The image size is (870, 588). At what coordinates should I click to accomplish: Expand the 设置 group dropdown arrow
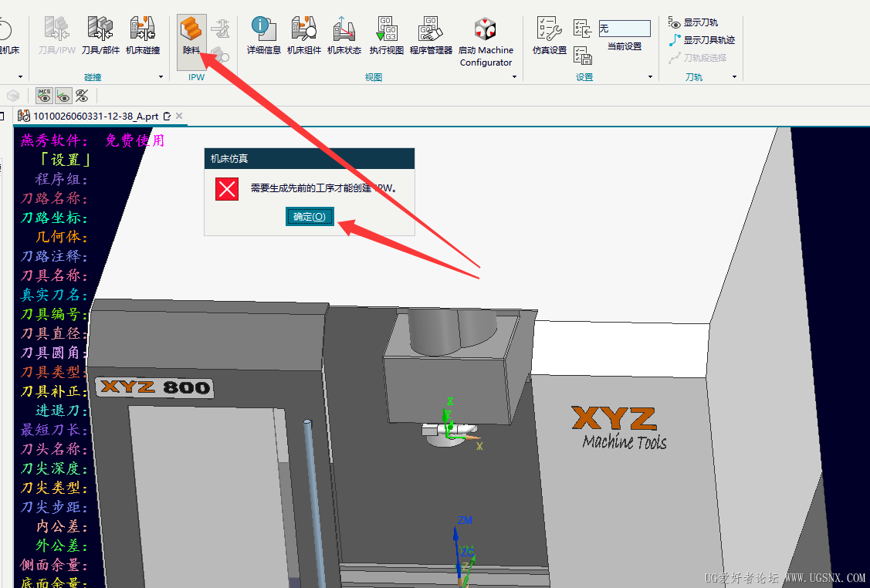point(650,77)
